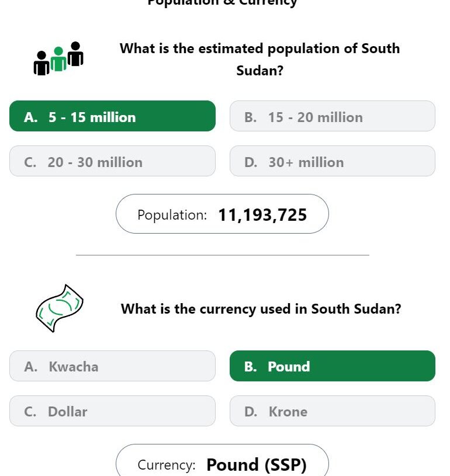Choose option B. 15 - 20 million
This screenshot has height=476, width=450.
click(333, 116)
